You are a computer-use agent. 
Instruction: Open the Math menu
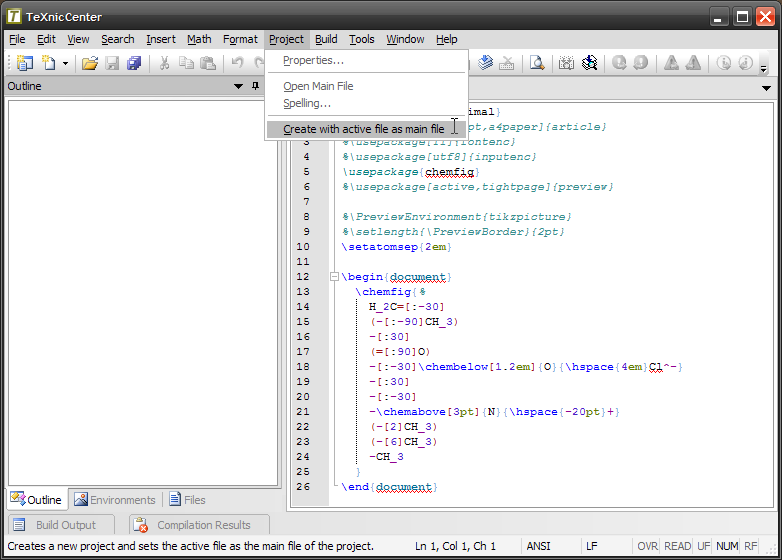click(x=199, y=39)
